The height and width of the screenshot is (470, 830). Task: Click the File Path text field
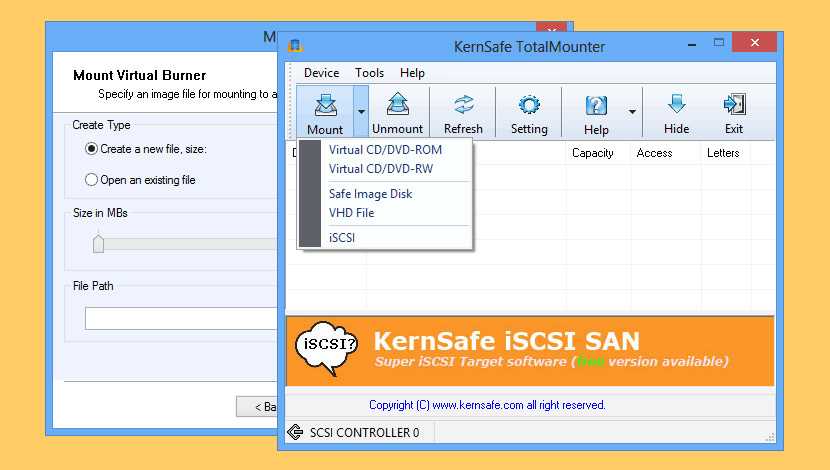pos(180,318)
